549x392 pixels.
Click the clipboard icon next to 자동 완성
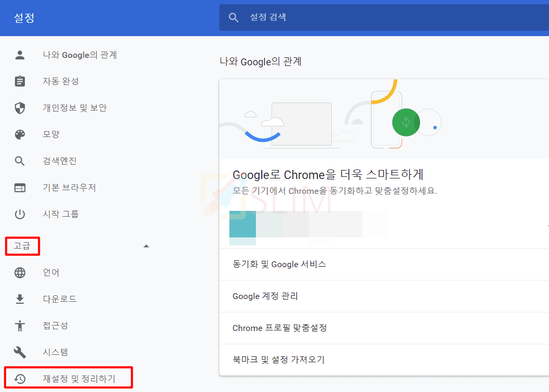[x=20, y=81]
